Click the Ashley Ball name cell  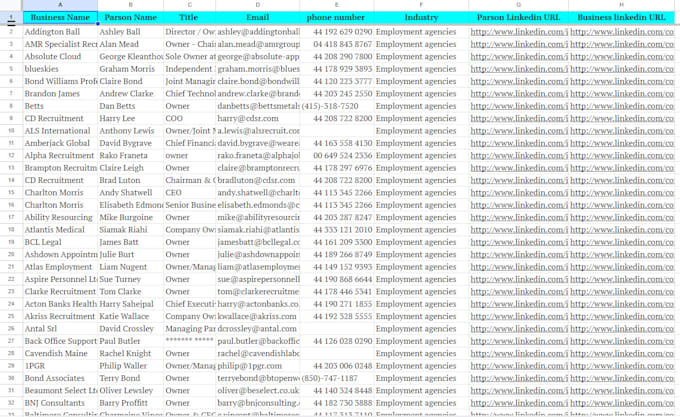(131, 32)
